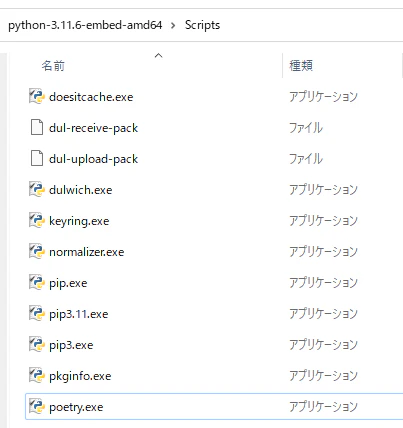Click the doesitcache.exe Python icon
Viewport: 403px width, 428px height.
[37, 97]
